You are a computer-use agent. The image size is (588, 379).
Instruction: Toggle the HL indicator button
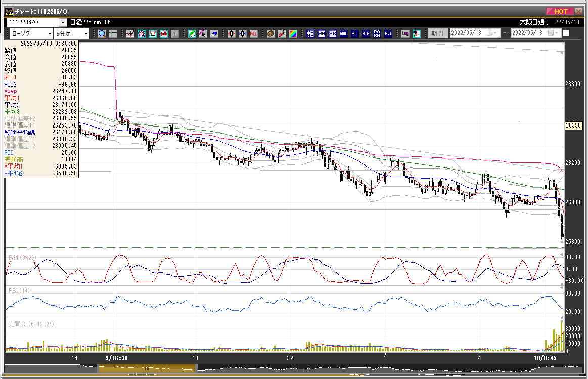354,34
